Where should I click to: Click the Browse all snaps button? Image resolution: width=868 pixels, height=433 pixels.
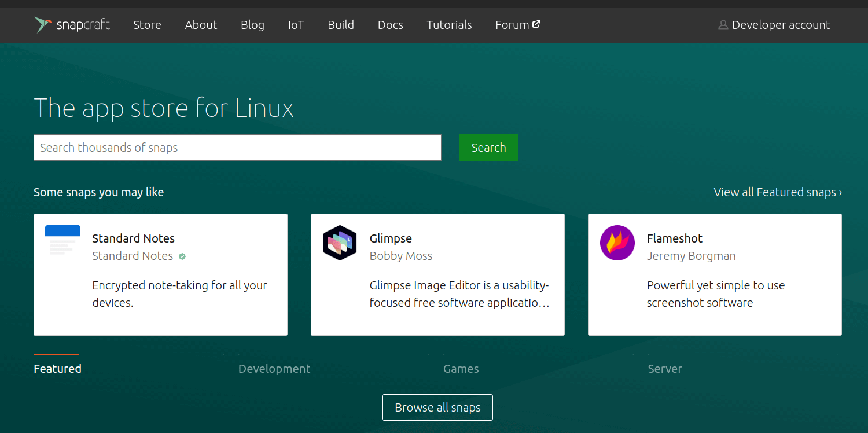click(437, 408)
